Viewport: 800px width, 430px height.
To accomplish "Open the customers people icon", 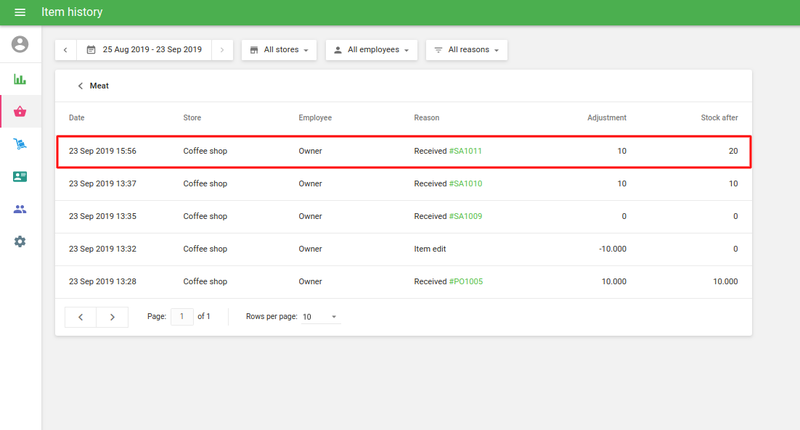I will pyautogui.click(x=20, y=209).
